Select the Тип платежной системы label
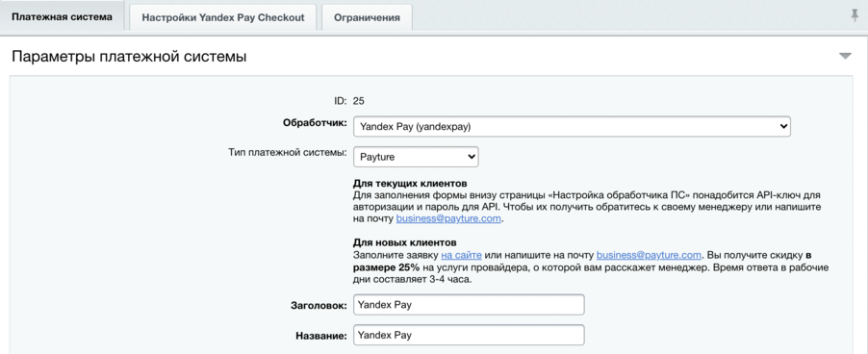Viewport: 868px width, 354px height. click(x=288, y=152)
